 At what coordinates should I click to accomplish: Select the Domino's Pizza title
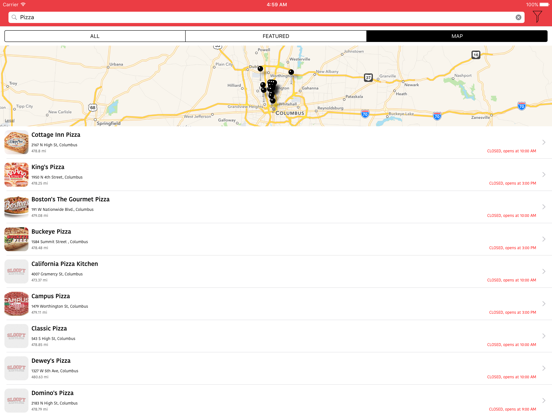point(52,393)
